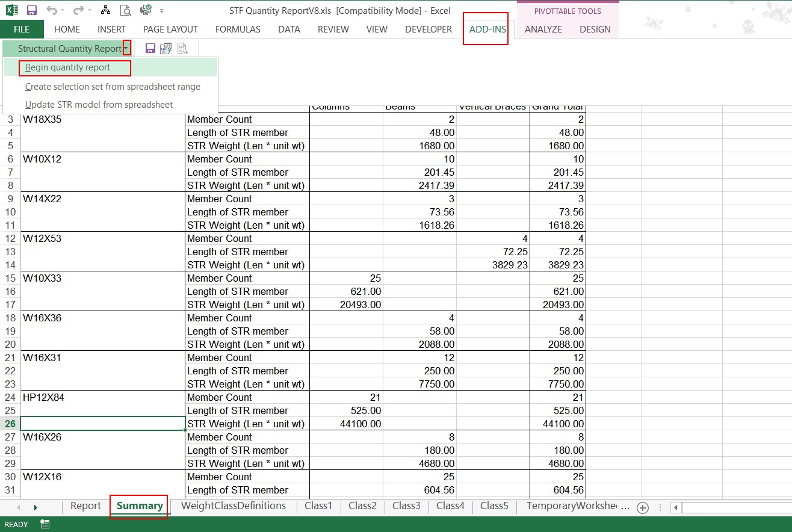Select the W16X26 cell

[x=103, y=437]
